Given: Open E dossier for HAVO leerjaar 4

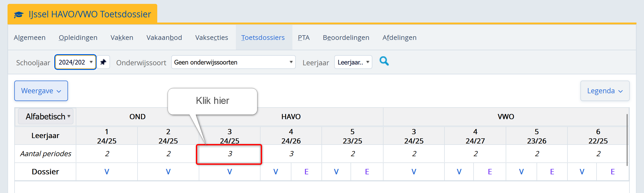Looking at the screenshot, I should click(306, 172).
